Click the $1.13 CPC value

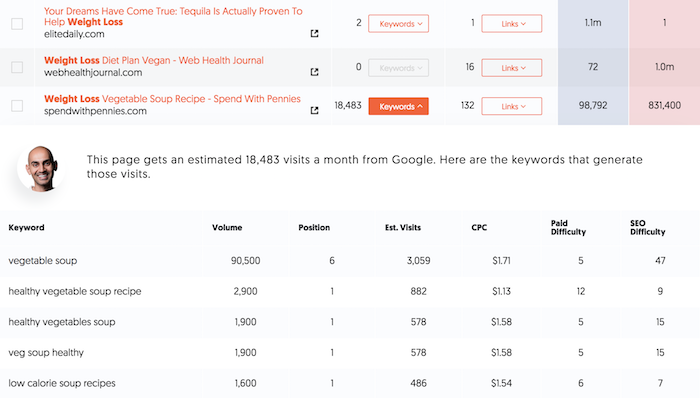[x=501, y=291]
